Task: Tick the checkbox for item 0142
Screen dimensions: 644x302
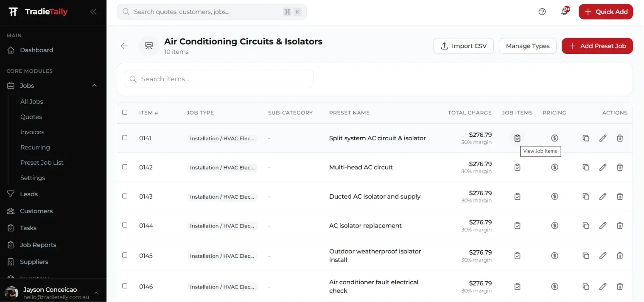Action: coord(125,167)
